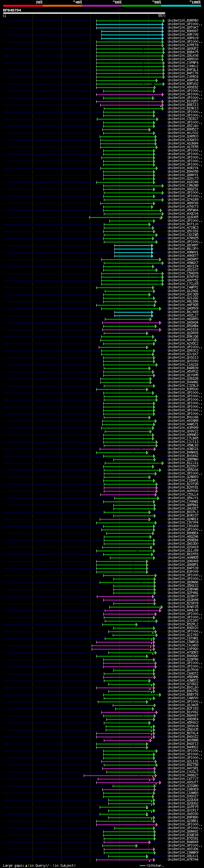This screenshot has width=204, height=868.
Task: Select hit label UniRef100_Q2L131
Action: (x=183, y=761)
